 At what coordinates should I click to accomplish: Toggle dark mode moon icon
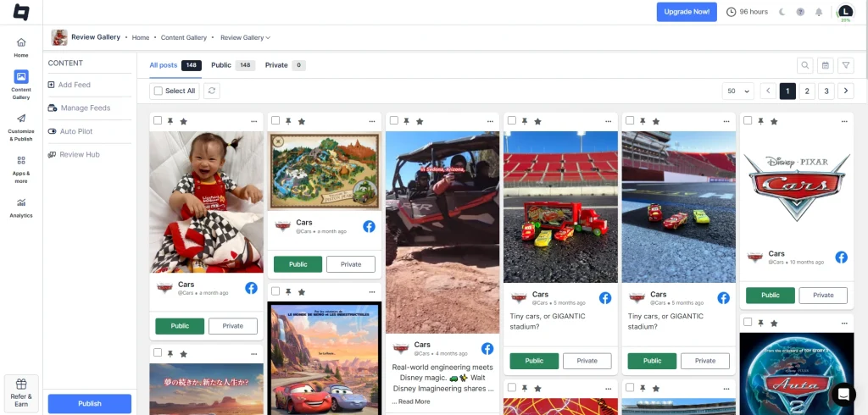[782, 12]
